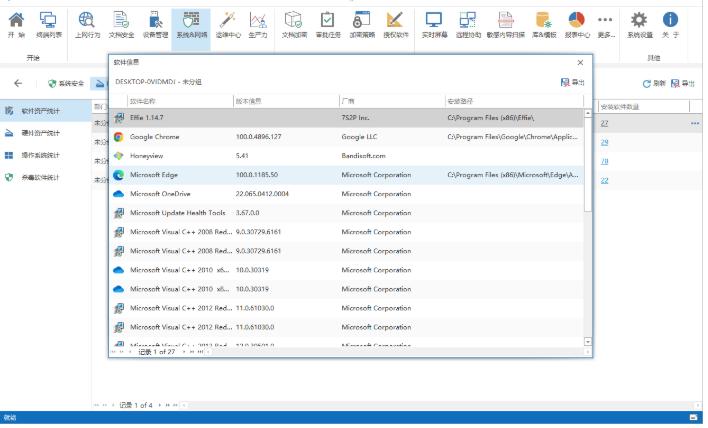Click installed software count link 27
Image resolution: width=708 pixels, height=428 pixels.
pyautogui.click(x=604, y=123)
